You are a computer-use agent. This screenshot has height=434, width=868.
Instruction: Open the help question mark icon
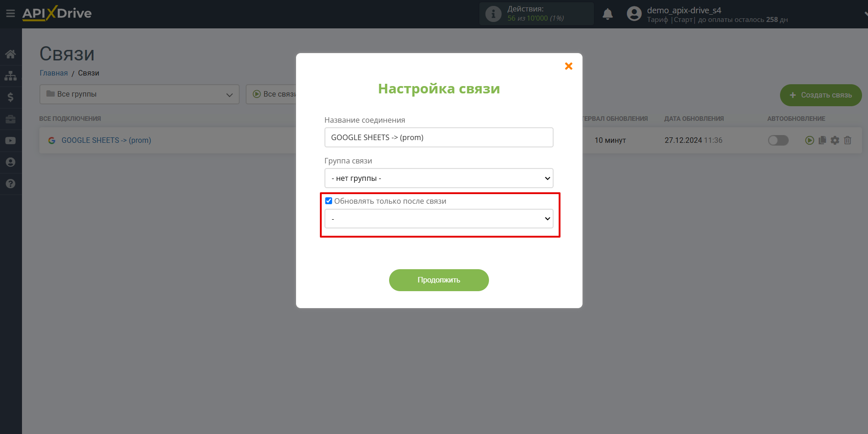click(11, 184)
